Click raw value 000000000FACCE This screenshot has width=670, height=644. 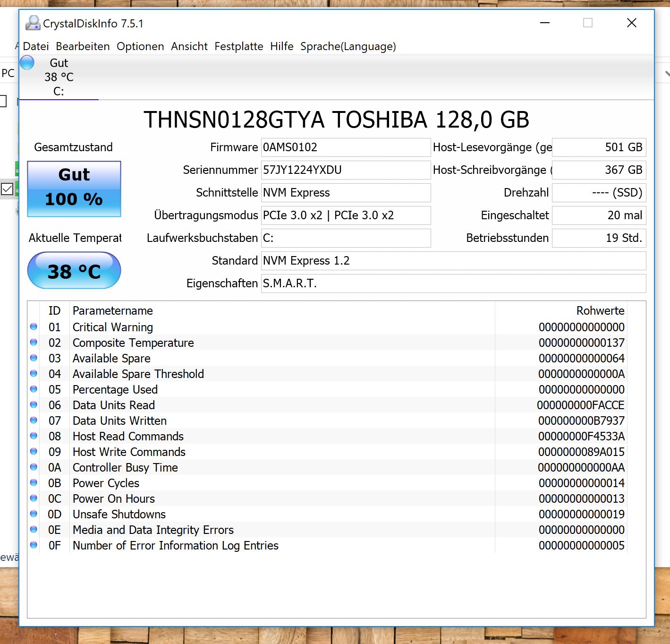click(x=581, y=405)
